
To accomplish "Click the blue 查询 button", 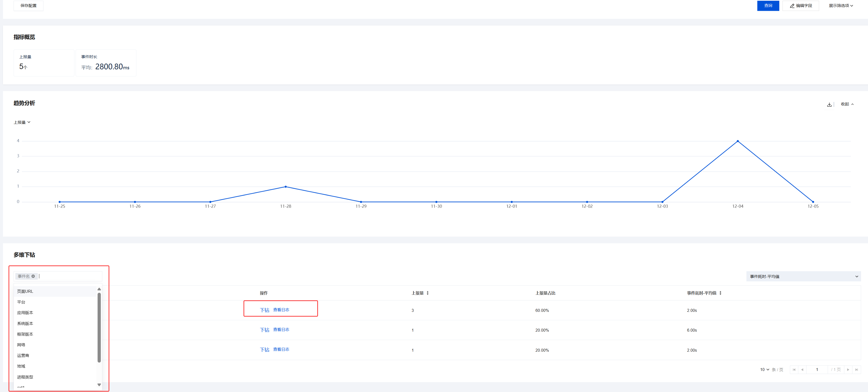I will (x=768, y=6).
